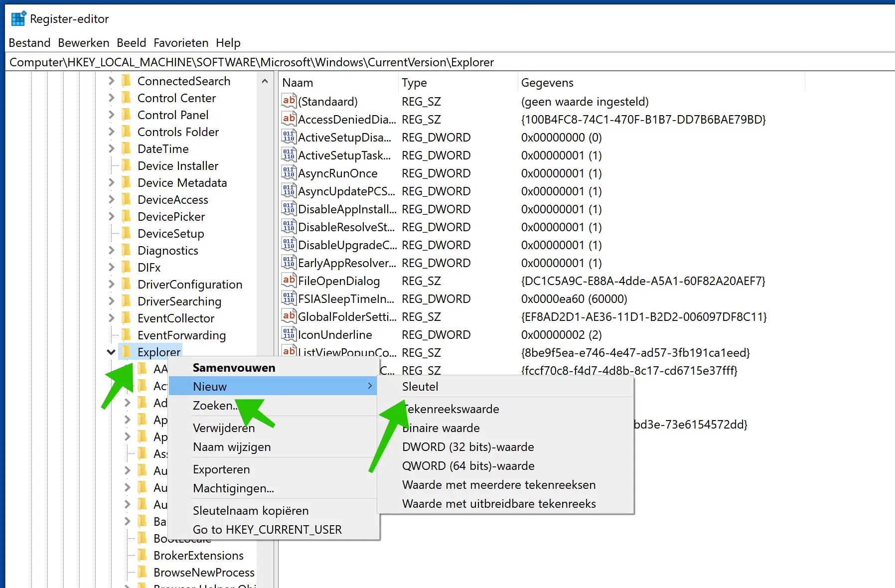Open the Beeld menu
The width and height of the screenshot is (895, 588).
coord(132,43)
